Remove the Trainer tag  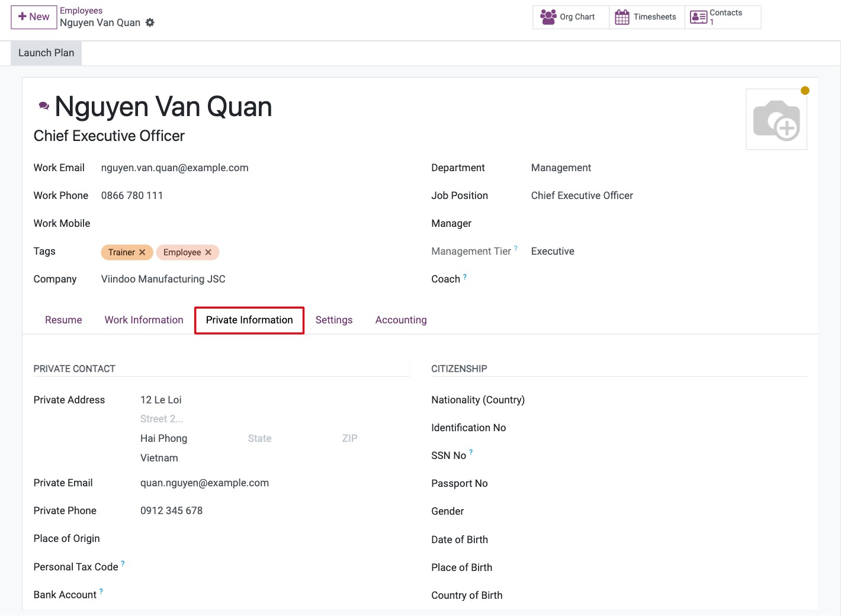(142, 252)
